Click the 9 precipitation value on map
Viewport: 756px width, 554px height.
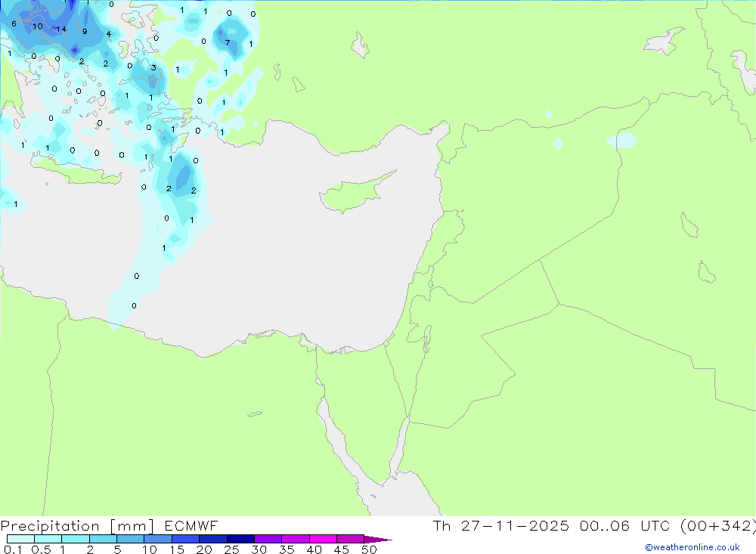(x=85, y=31)
